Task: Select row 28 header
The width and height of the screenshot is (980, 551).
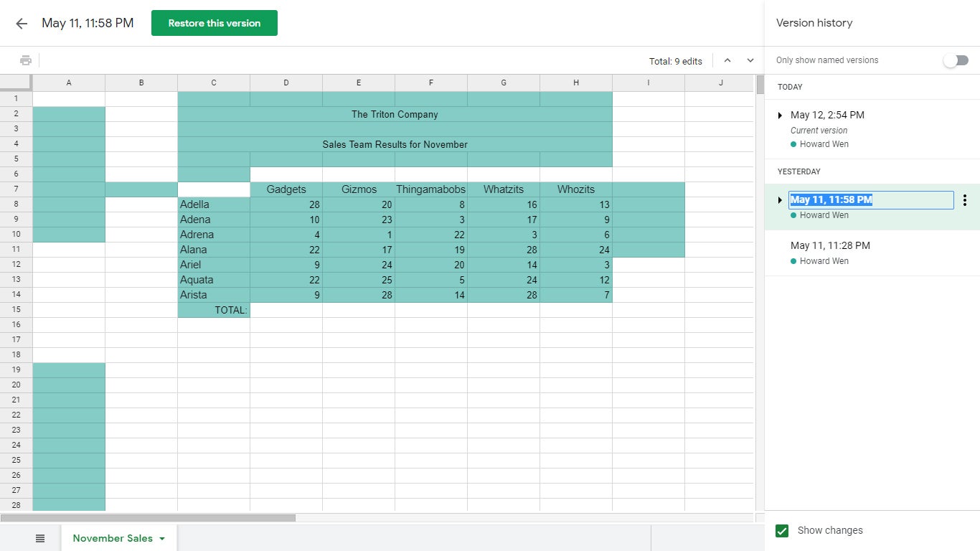Action: coord(16,505)
